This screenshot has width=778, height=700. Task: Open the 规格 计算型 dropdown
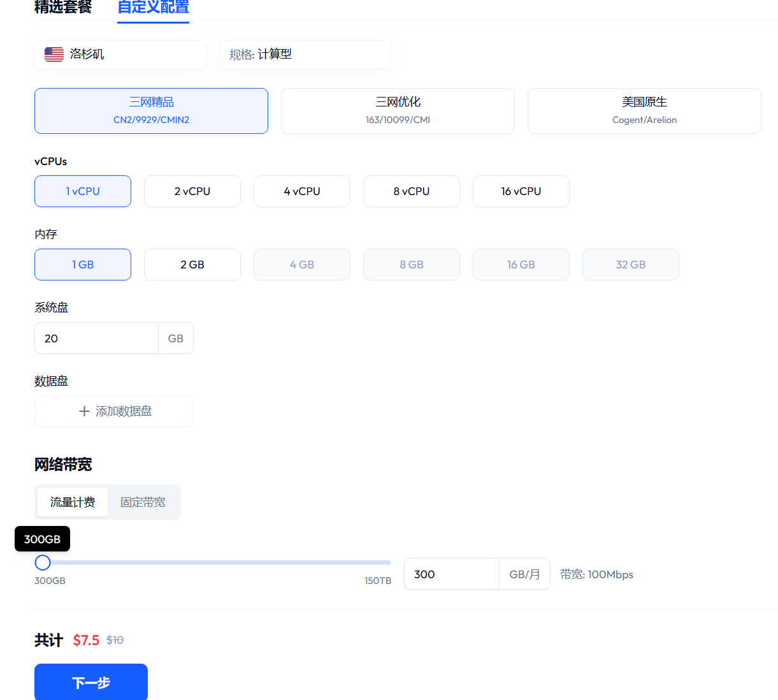click(305, 54)
